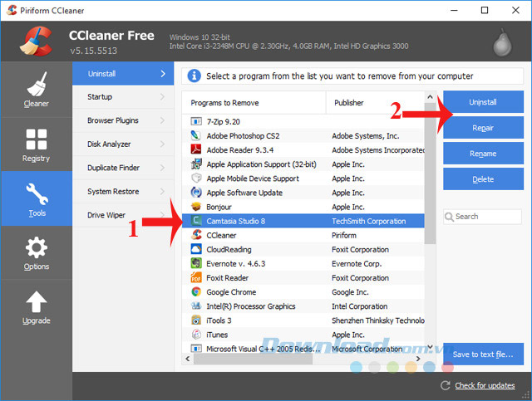Click the Intel Processor Graphics icon
Screen dimensions: 532x401
196,306
